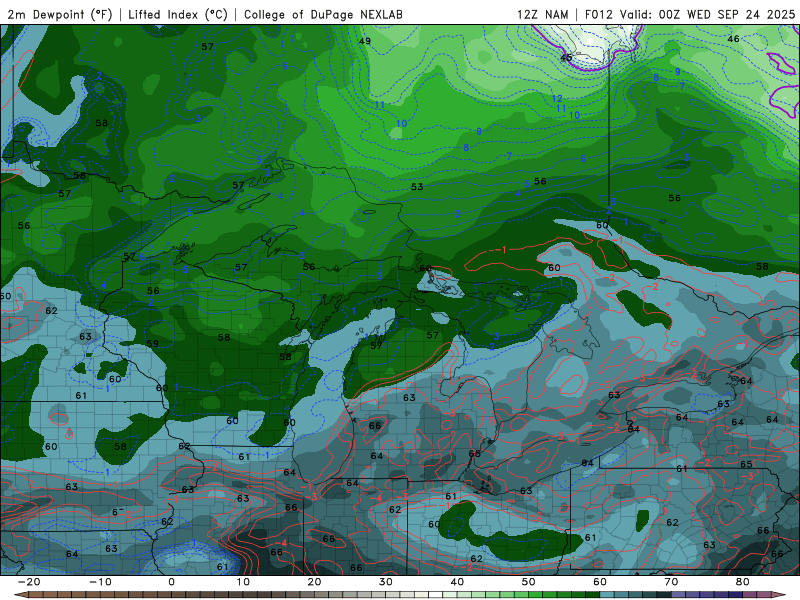800x600 pixels.
Task: Click the 0 label on the color scale
Action: [171, 582]
